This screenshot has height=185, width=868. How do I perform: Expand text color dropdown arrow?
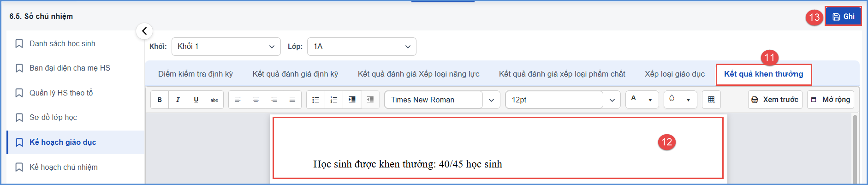(650, 100)
